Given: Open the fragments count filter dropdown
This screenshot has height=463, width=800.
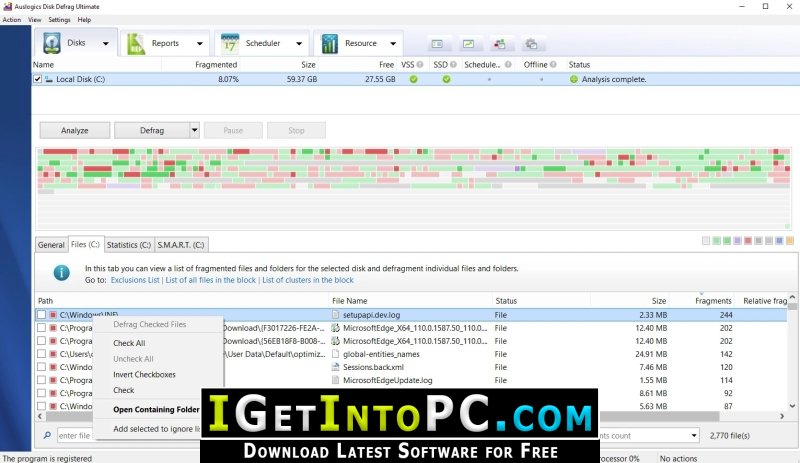Looking at the screenshot, I should click(x=694, y=435).
